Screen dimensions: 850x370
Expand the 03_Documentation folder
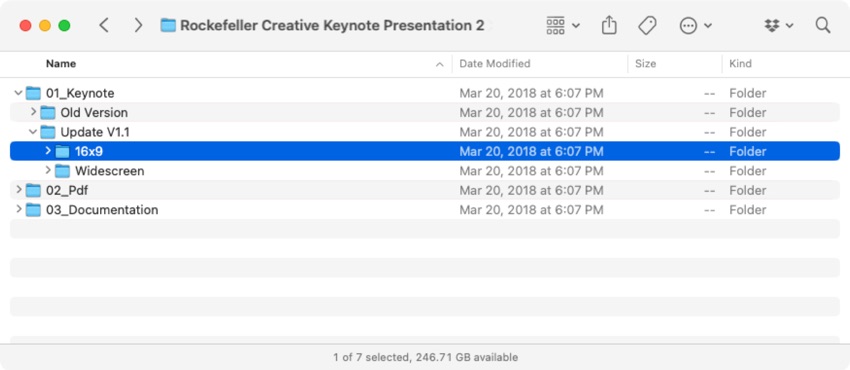point(19,209)
